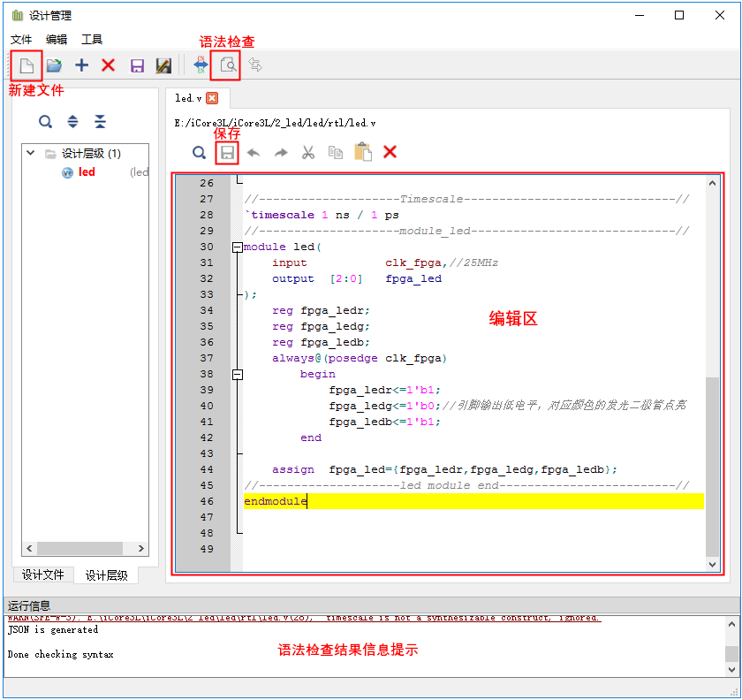This screenshot has width=742, height=700.
Task: Collapse the 设计层级 (1) tree node
Action: click(x=31, y=154)
